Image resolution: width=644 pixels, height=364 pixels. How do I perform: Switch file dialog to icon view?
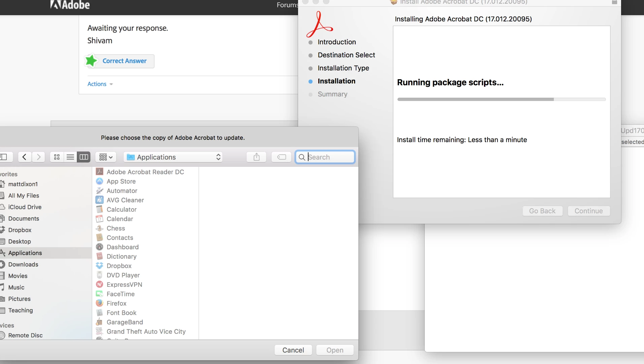[57, 157]
